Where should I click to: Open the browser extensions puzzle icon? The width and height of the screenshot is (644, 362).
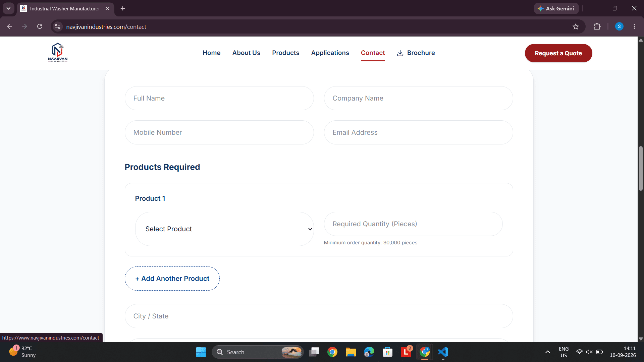coord(597,26)
